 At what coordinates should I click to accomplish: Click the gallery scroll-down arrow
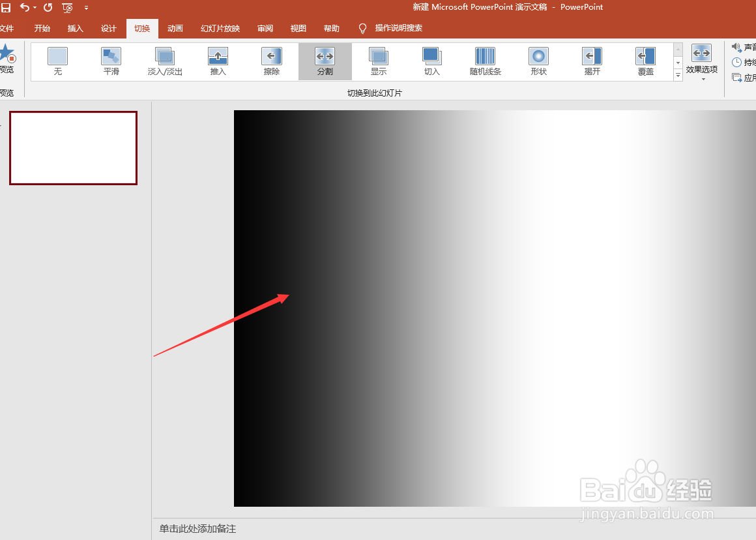pyautogui.click(x=678, y=64)
